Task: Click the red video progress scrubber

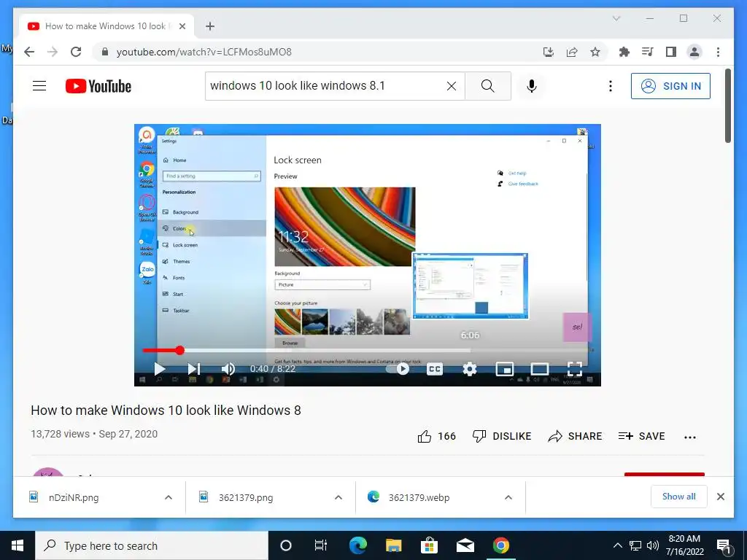Action: click(x=179, y=351)
